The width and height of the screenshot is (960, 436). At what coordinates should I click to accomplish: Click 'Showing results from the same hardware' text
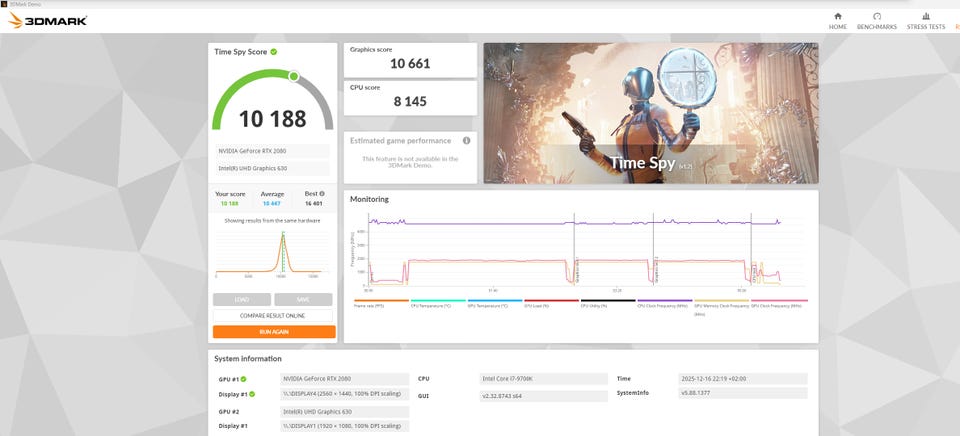pos(272,220)
